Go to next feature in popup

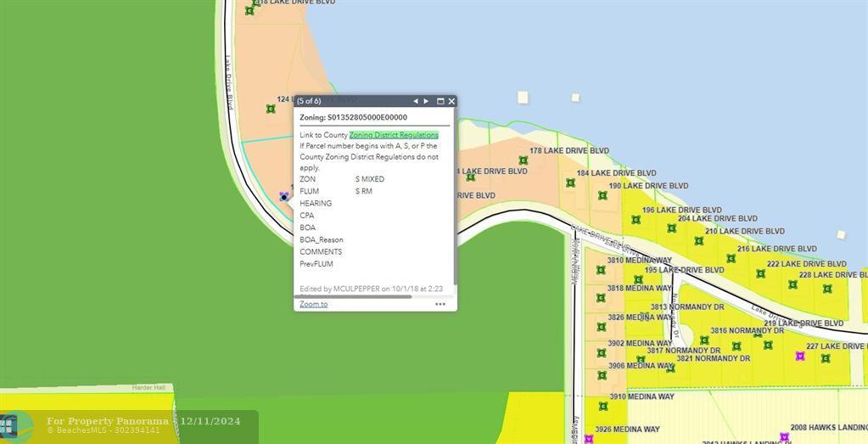click(426, 101)
